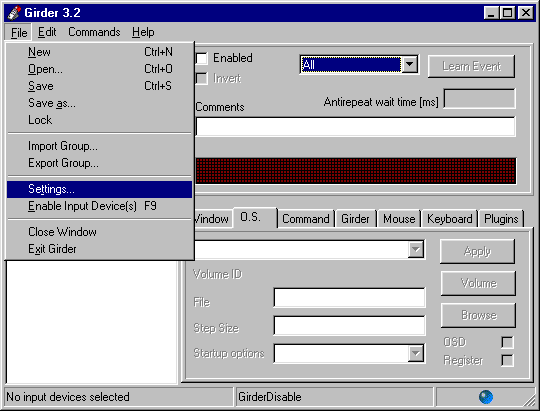Switch to the Command tab
Viewport: 540px width, 411px height.
point(306,219)
